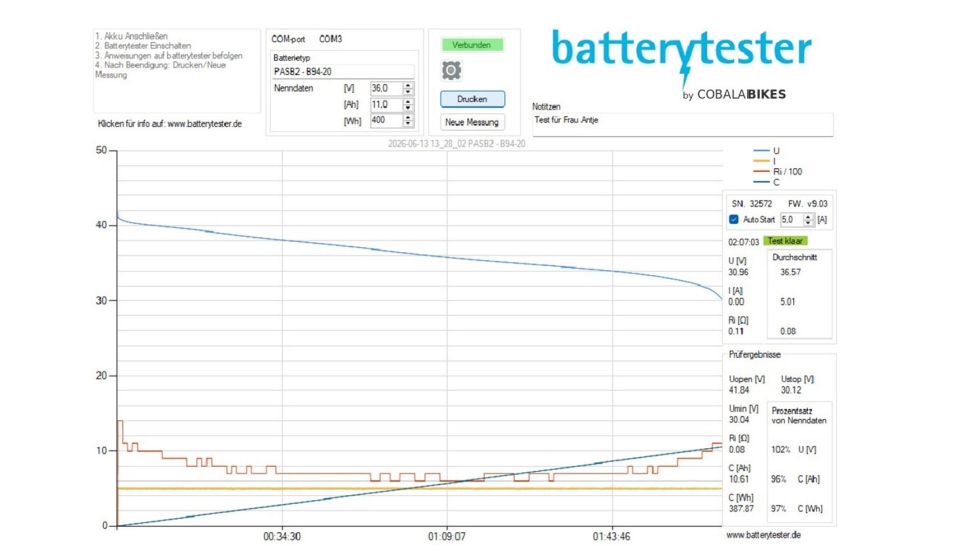
Task: Click the elapsed time 02:07:03
Action: [x=743, y=242]
